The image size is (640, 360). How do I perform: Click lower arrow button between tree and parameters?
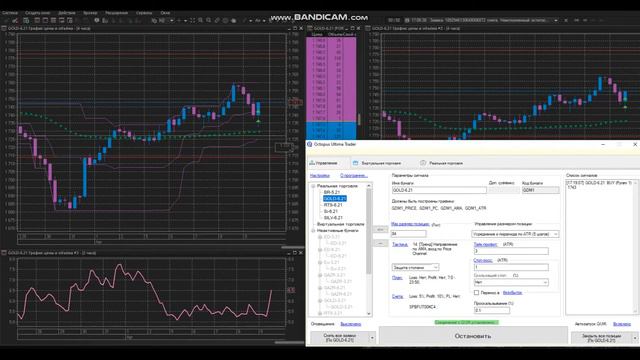tap(380, 243)
